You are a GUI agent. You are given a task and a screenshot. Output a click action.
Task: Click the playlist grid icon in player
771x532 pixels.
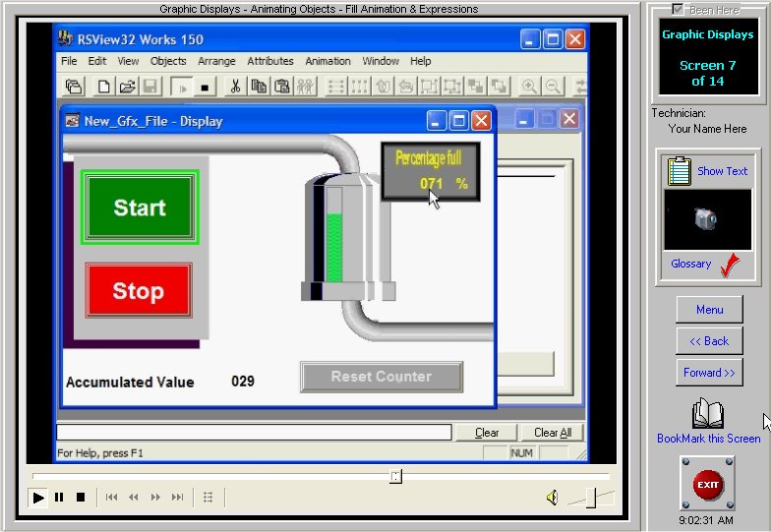[208, 498]
